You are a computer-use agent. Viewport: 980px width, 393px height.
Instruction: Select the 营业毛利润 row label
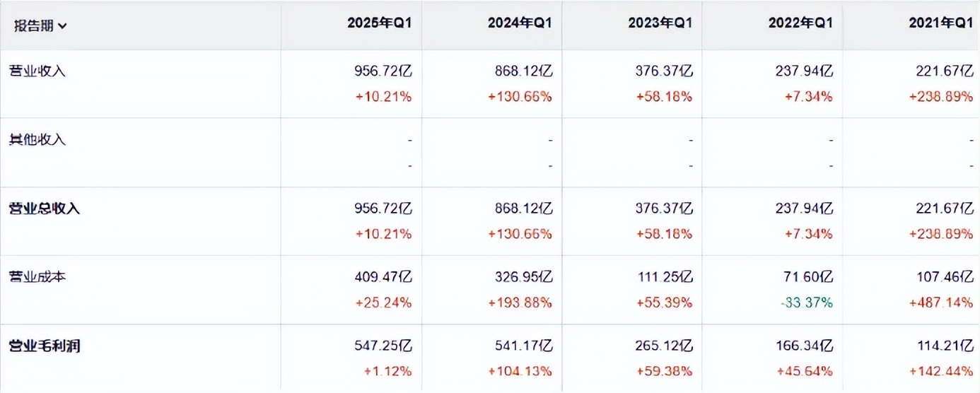pos(44,346)
